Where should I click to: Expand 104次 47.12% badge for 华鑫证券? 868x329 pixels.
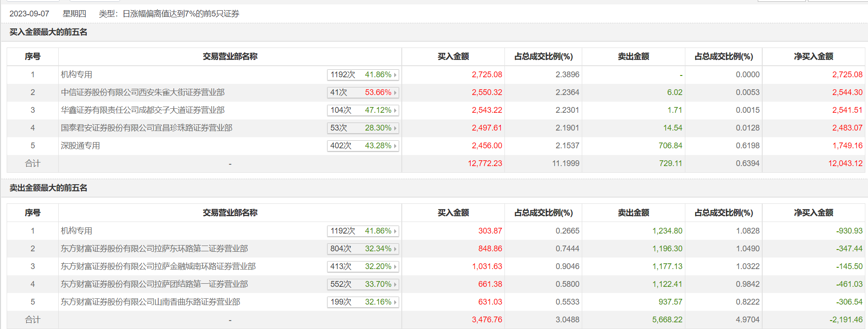pyautogui.click(x=363, y=110)
